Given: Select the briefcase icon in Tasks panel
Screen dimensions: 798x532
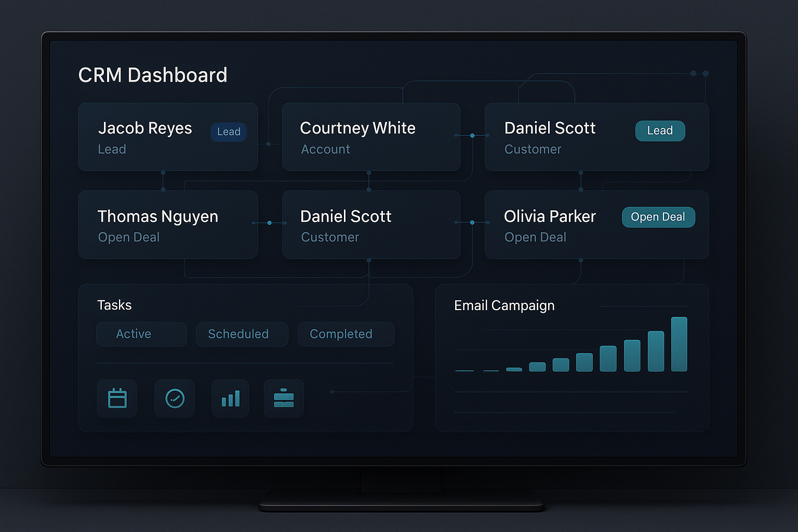Looking at the screenshot, I should click(284, 398).
